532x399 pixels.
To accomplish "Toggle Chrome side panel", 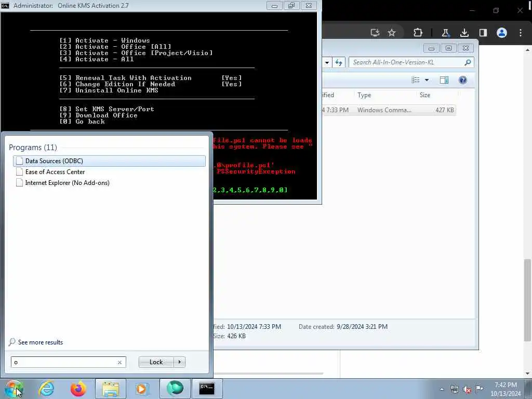I will point(483,33).
